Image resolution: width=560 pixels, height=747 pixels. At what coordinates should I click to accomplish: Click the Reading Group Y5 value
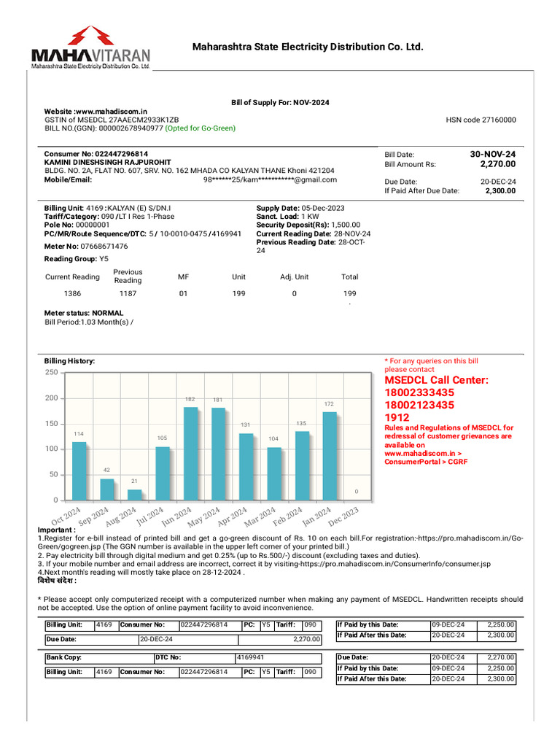click(104, 259)
